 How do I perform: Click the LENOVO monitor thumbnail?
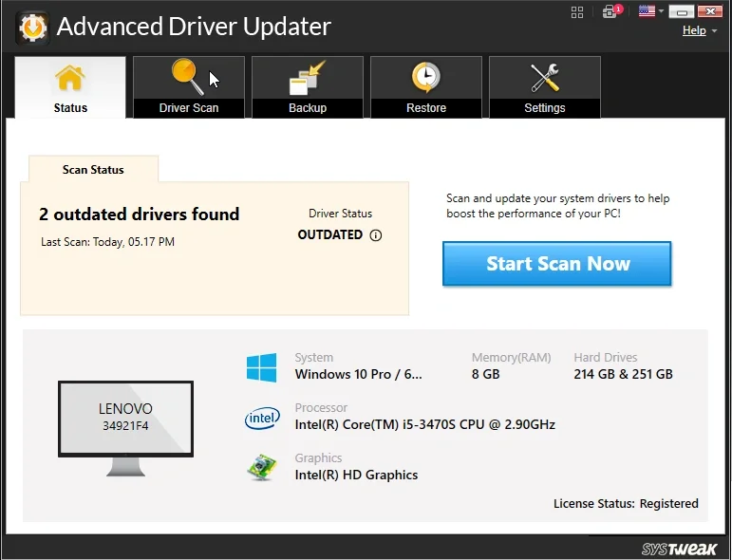coord(125,428)
